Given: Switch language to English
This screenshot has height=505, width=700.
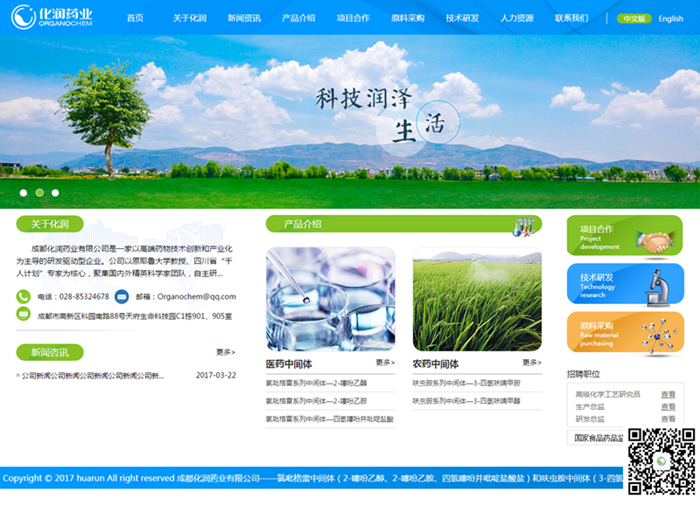Looking at the screenshot, I should pos(670,19).
